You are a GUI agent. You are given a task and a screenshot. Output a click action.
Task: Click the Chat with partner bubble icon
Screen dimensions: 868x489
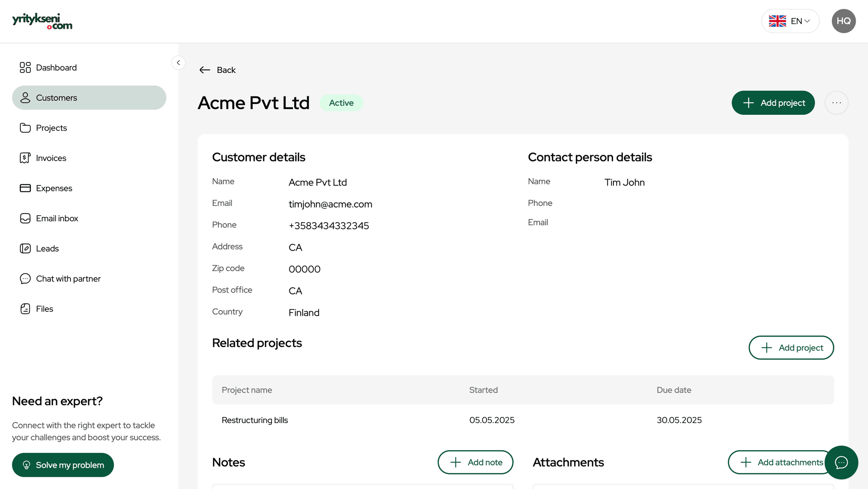pyautogui.click(x=25, y=279)
